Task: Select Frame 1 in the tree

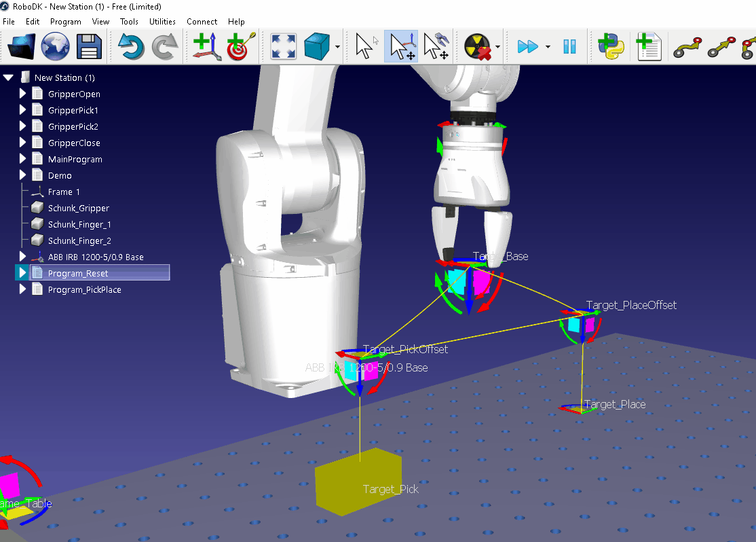Action: coord(64,192)
